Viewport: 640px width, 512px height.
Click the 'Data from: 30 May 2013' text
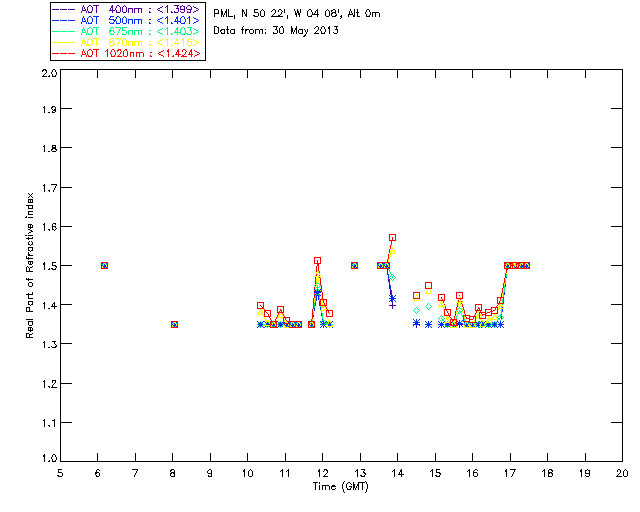pyautogui.click(x=276, y=30)
